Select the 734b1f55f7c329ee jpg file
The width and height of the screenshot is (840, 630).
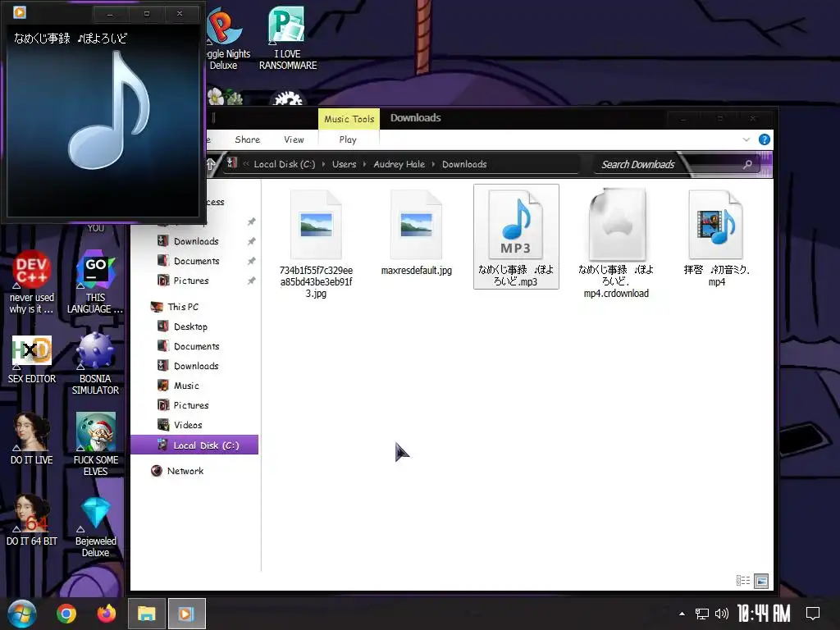pos(316,244)
